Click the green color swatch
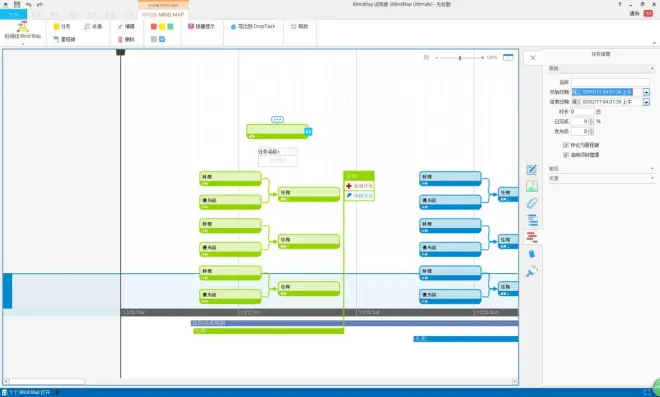This screenshot has height=397, width=660. [170, 27]
